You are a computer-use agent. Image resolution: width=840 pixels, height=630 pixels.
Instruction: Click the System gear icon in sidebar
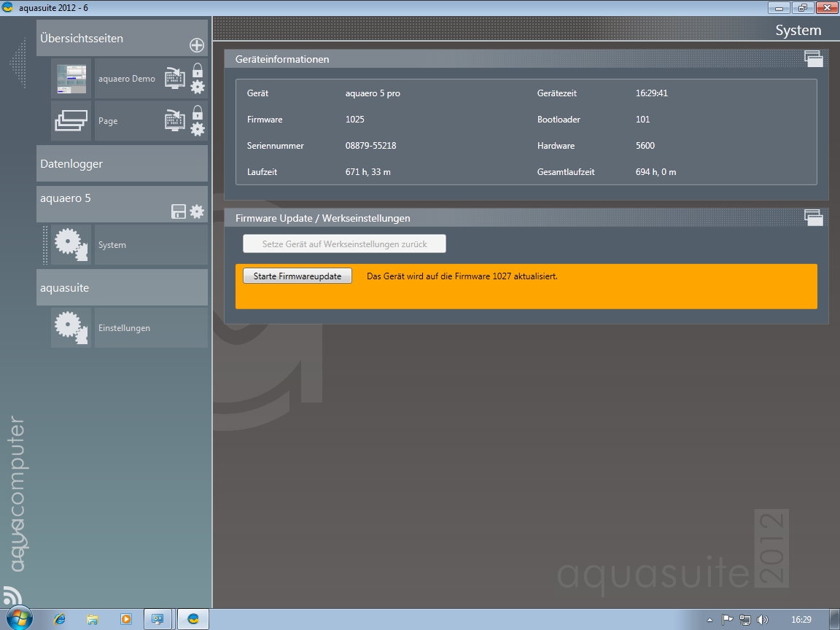pos(71,245)
